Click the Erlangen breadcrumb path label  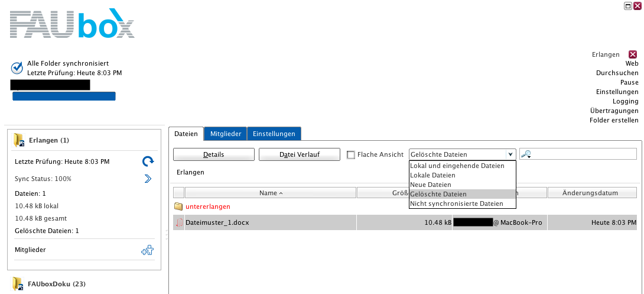[x=190, y=172]
